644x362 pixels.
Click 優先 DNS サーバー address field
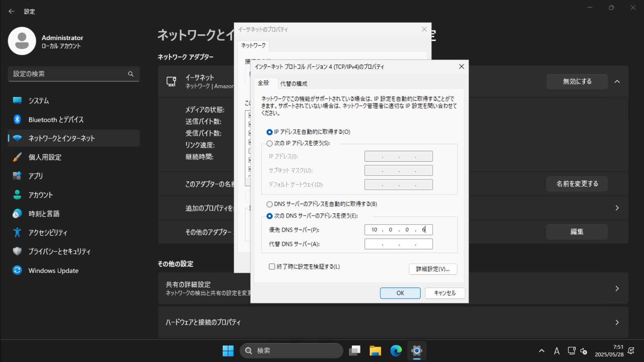tap(398, 230)
